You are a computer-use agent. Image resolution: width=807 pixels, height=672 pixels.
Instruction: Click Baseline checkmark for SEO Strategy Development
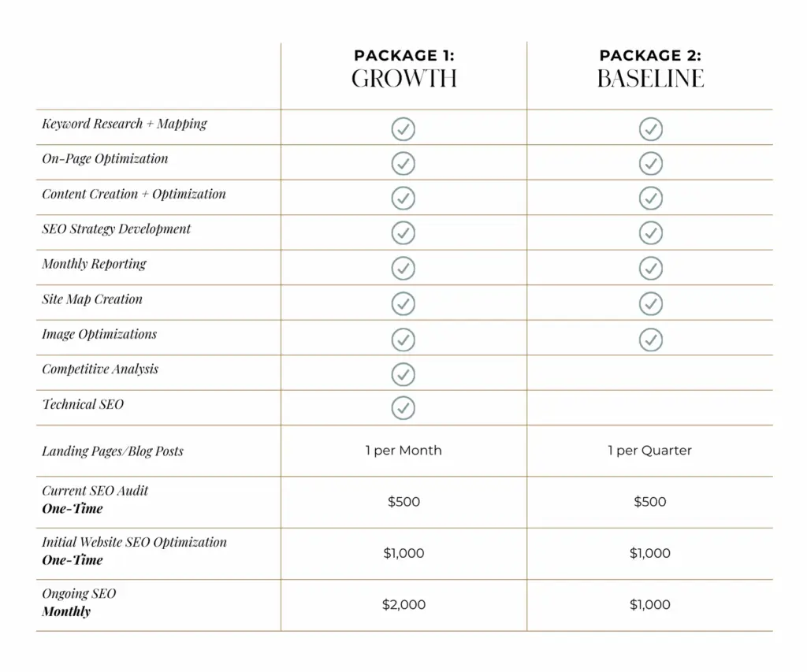point(650,233)
